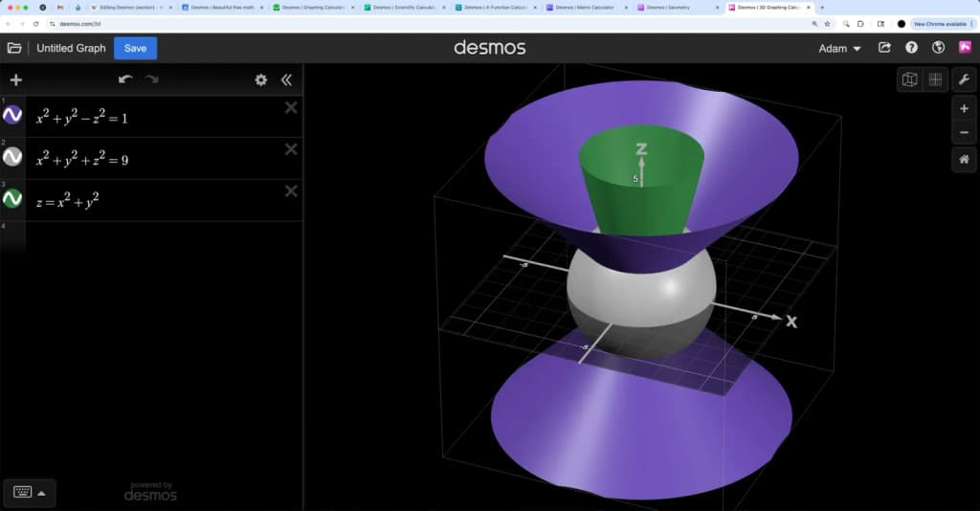Click the X axis label
This screenshot has height=511, width=980.
click(791, 322)
